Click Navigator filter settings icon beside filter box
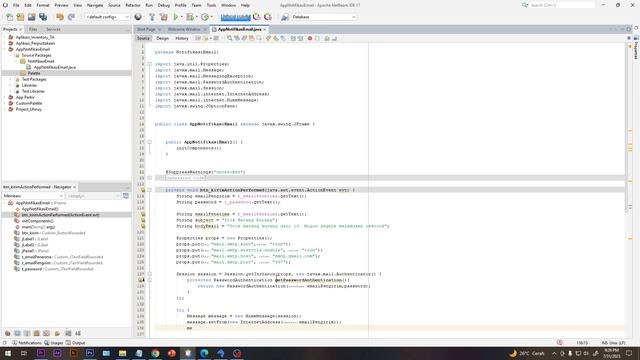The width and height of the screenshot is (640, 360). tap(126, 196)
